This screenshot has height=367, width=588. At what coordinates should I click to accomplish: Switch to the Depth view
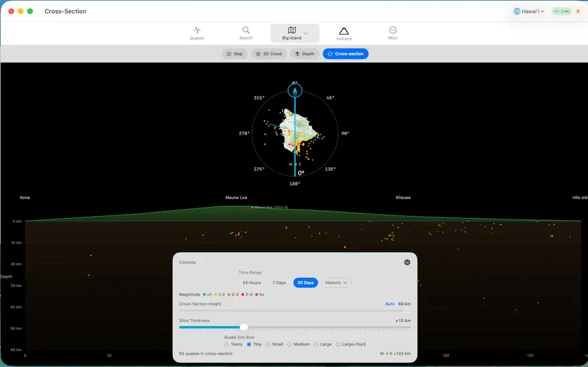(x=304, y=54)
